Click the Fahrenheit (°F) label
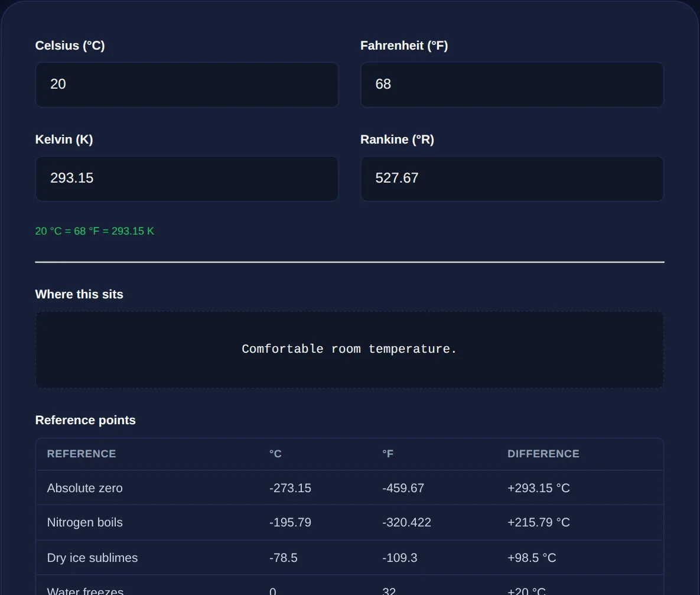This screenshot has width=700, height=595. click(404, 45)
